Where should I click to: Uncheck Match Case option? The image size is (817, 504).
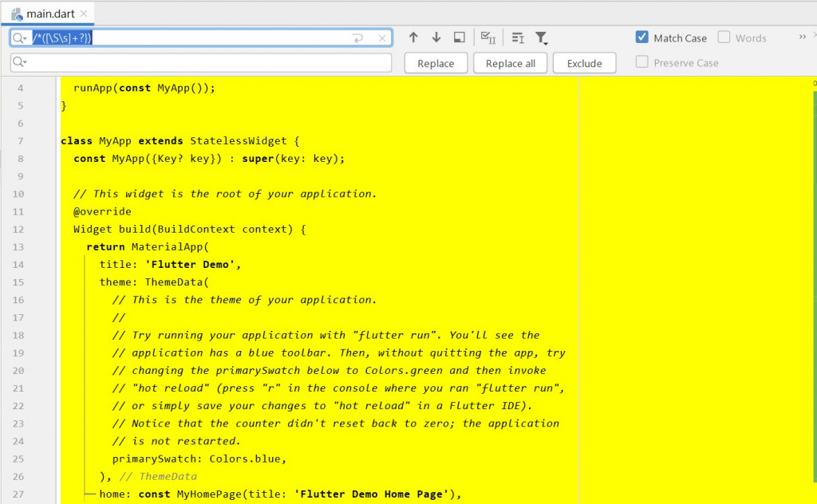pyautogui.click(x=642, y=37)
